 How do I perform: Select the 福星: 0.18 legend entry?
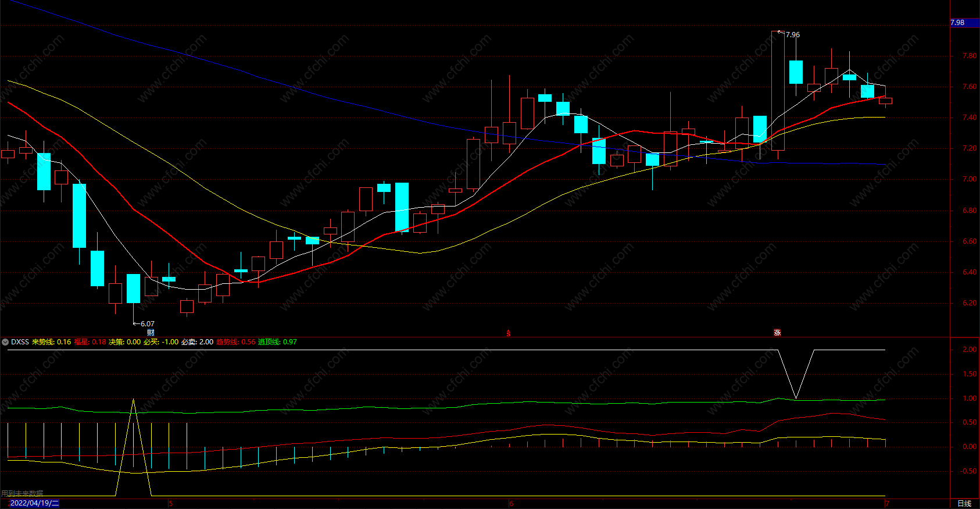pos(90,342)
